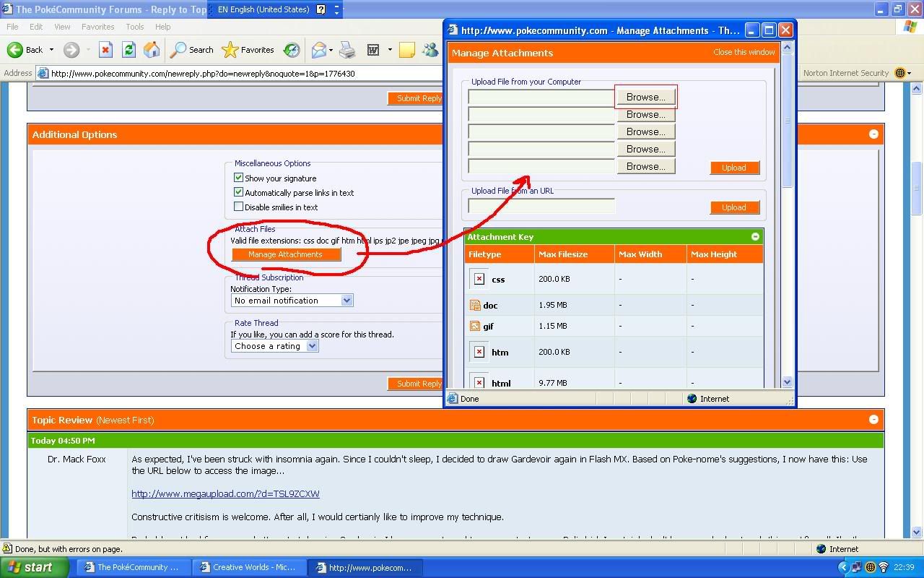Open the Back button history dropdown arrow
Viewport: 924px width, 578px height.
(51, 50)
